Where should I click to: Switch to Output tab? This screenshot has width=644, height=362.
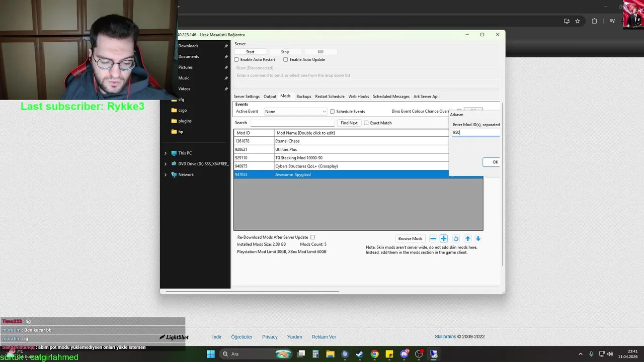[x=270, y=97]
